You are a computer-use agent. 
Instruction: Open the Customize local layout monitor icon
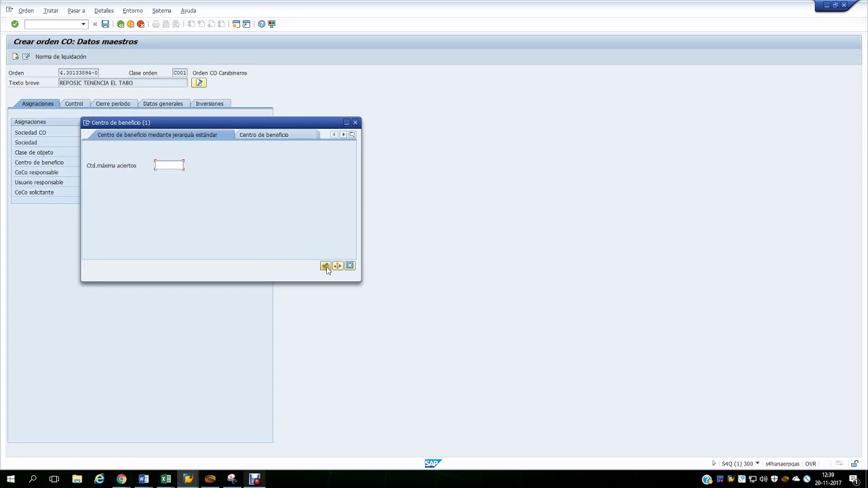coord(272,24)
